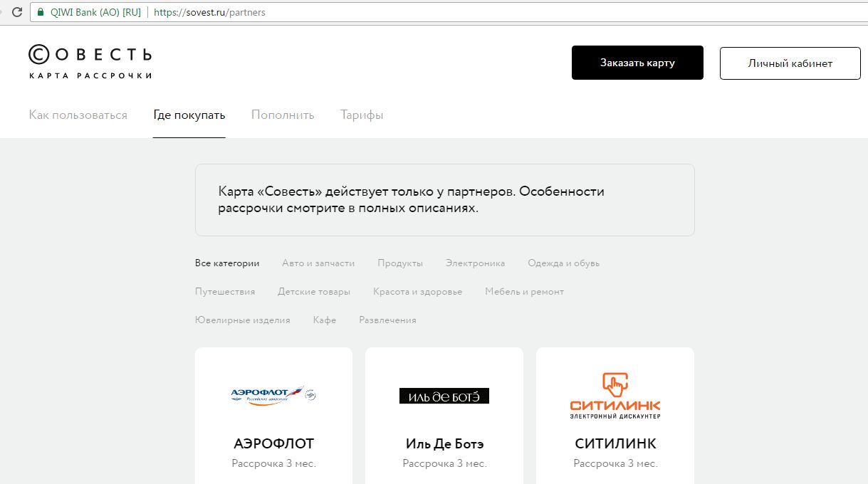Click the СИТИЛИНК partner title
The width and height of the screenshot is (868, 484).
click(x=615, y=443)
